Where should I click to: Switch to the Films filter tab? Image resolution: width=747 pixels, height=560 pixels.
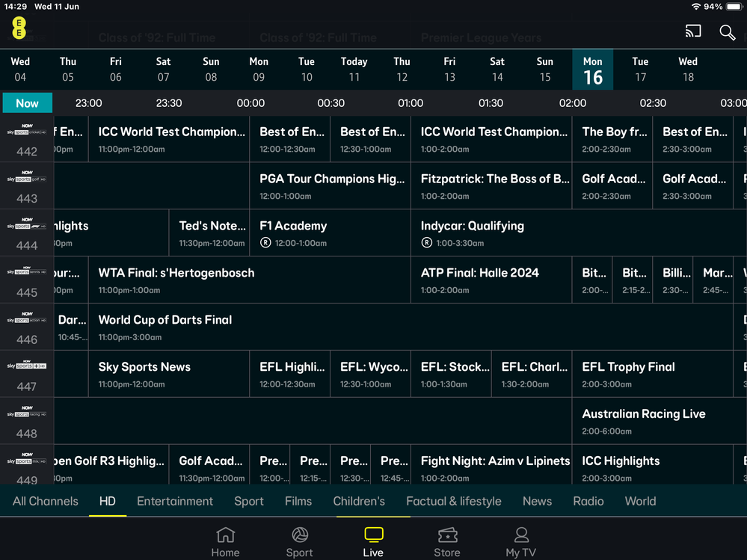pyautogui.click(x=298, y=501)
